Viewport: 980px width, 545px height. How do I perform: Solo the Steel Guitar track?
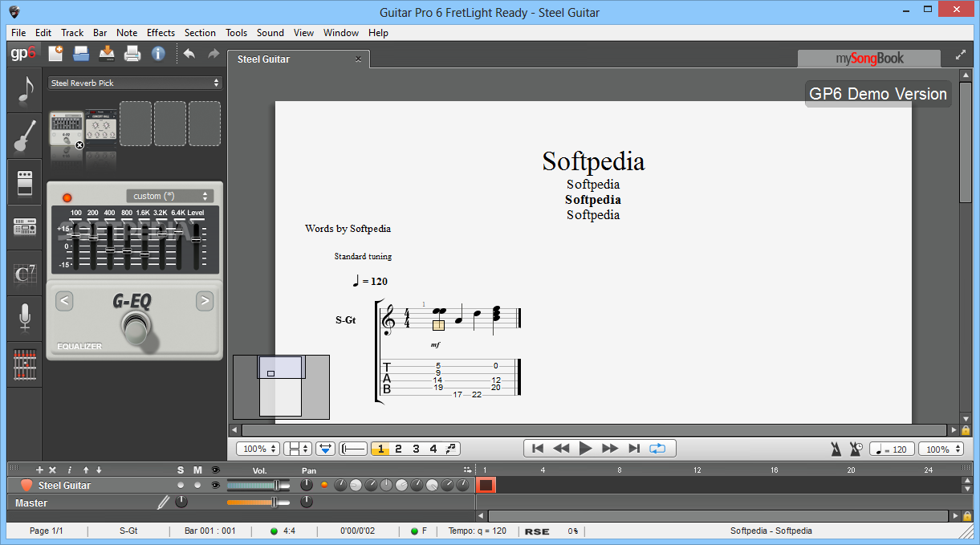(181, 485)
